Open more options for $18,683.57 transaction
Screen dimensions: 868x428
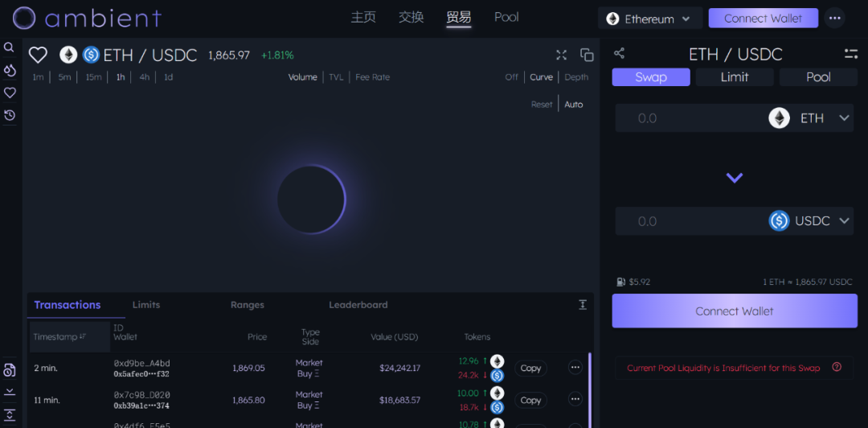click(575, 398)
